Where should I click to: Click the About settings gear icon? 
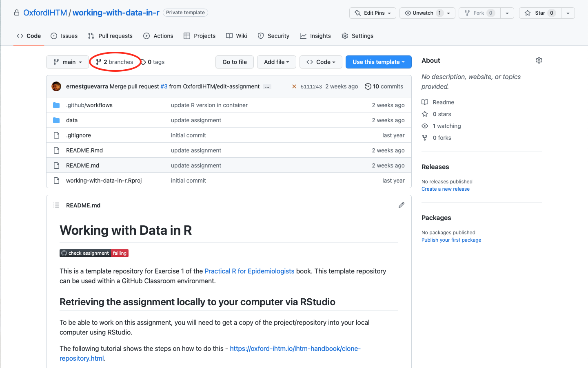pyautogui.click(x=539, y=60)
